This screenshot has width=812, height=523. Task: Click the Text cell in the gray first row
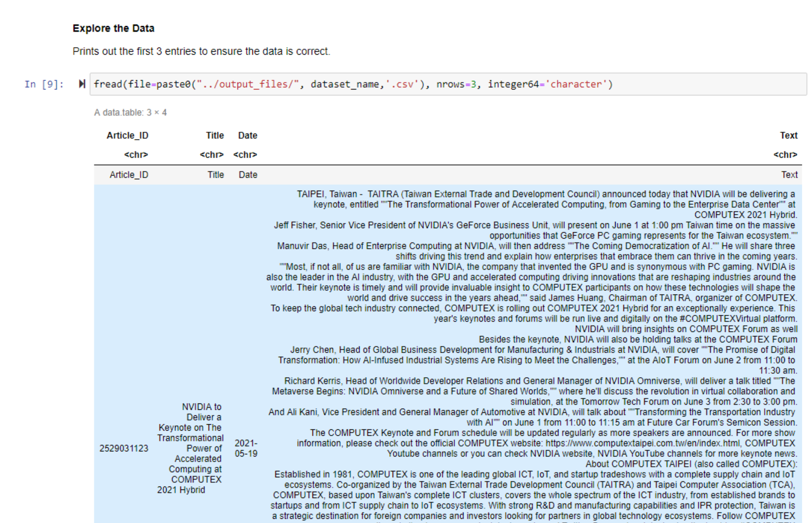(790, 175)
